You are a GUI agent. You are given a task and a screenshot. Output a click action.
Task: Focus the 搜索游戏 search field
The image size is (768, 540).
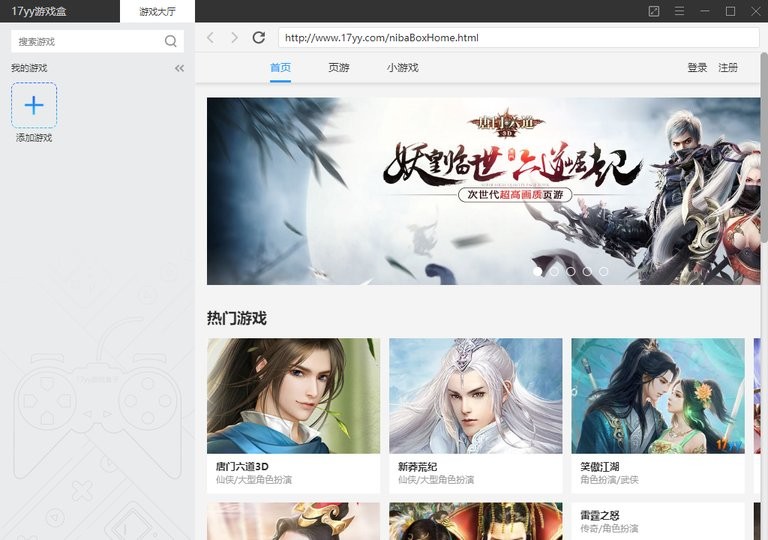(97, 41)
